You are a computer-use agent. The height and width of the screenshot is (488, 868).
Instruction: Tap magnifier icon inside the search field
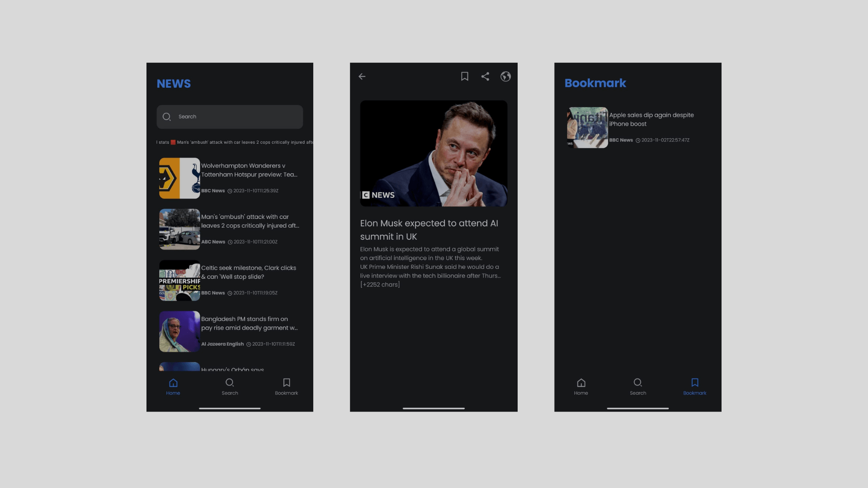[166, 117]
